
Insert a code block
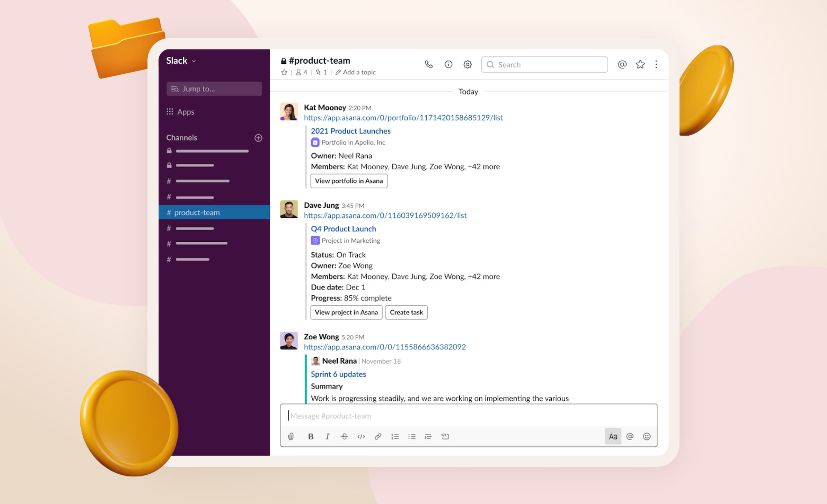pyautogui.click(x=445, y=437)
